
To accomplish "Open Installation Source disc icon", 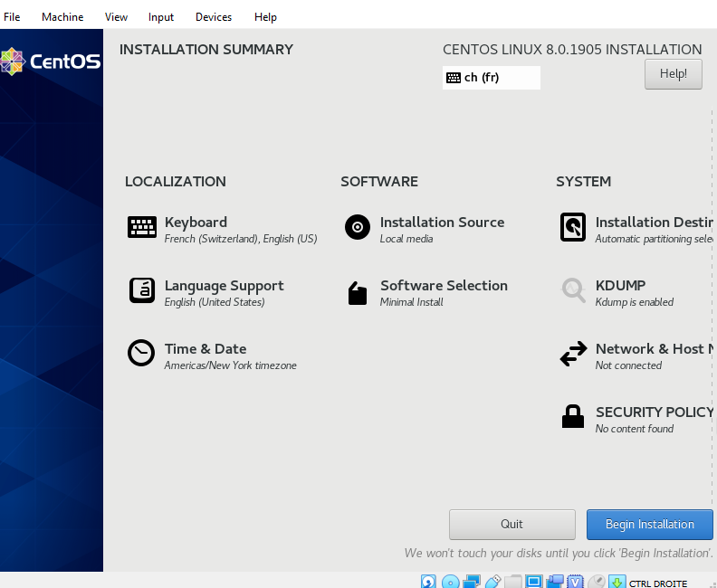I will 358,228.
